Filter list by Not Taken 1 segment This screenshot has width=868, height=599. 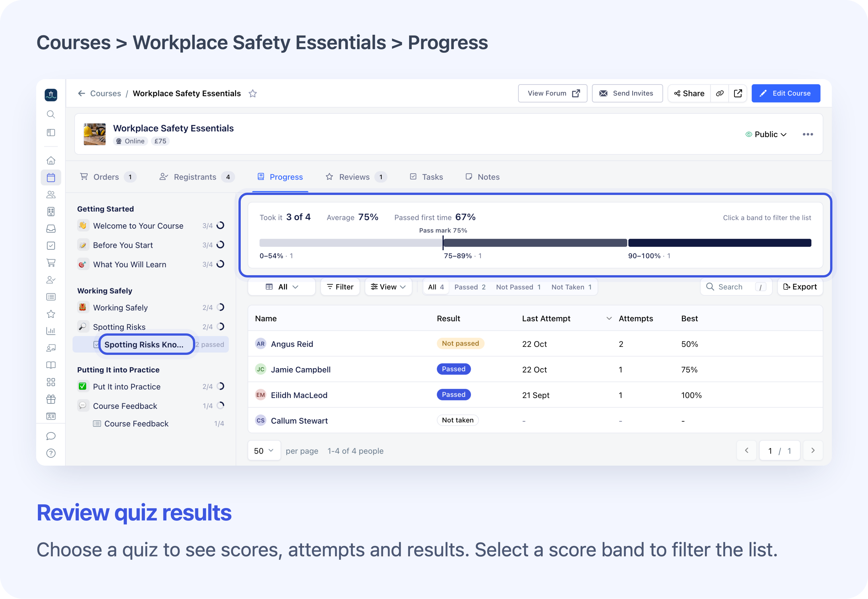coord(571,287)
